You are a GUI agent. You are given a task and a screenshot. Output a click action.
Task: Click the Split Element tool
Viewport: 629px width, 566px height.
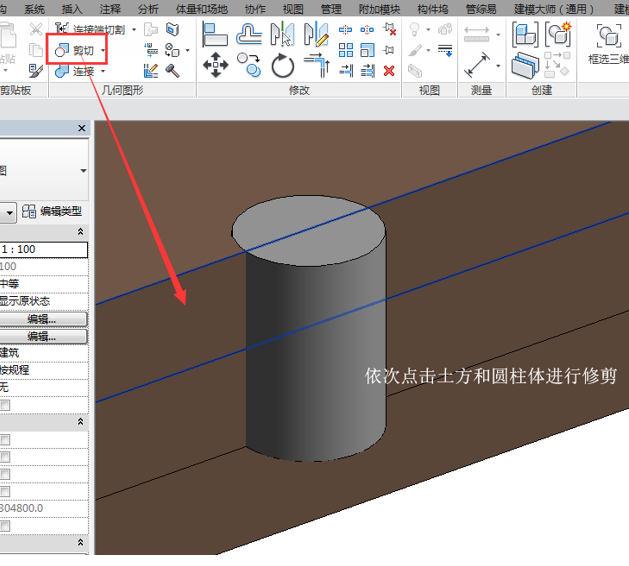tap(345, 29)
